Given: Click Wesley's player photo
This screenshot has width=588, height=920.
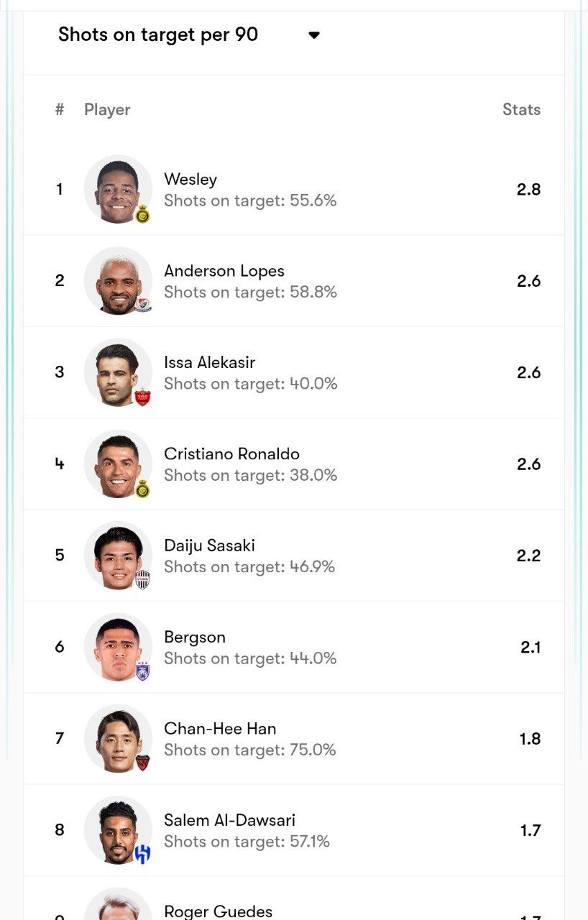Looking at the screenshot, I should click(x=117, y=189).
